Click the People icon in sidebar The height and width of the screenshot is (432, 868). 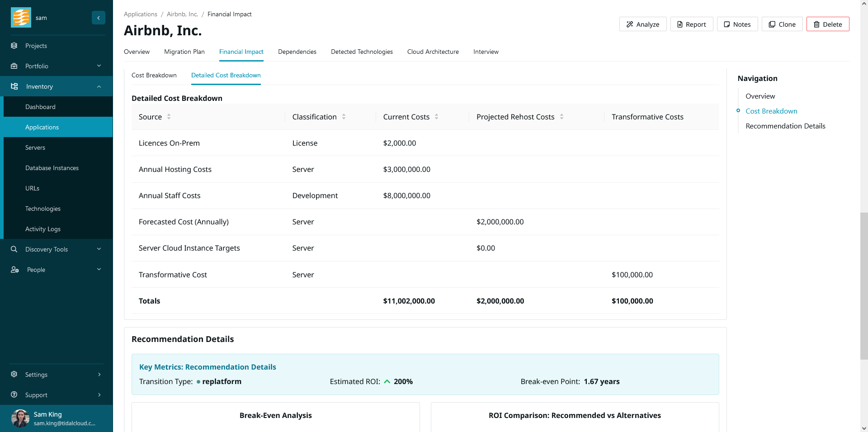pos(14,270)
